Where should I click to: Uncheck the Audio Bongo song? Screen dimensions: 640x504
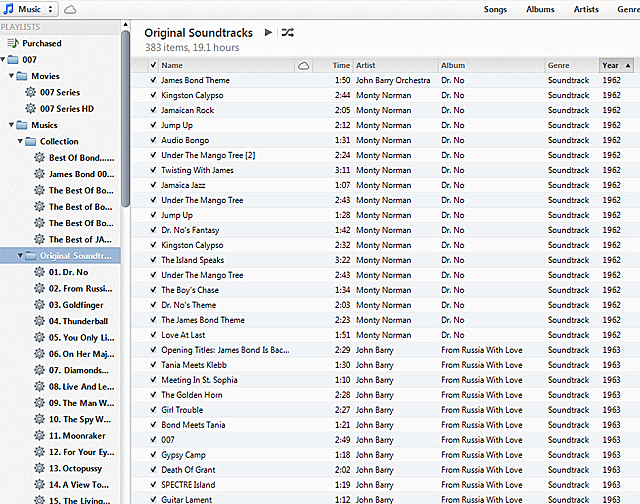(153, 140)
